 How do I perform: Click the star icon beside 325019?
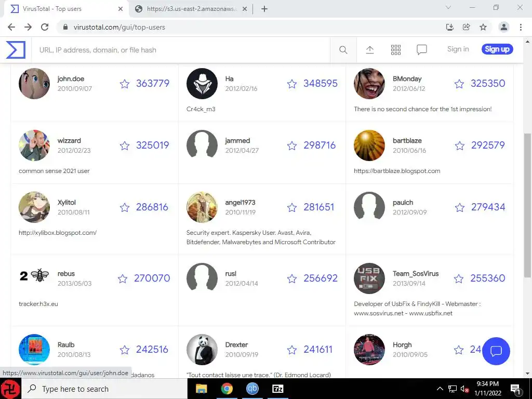[x=125, y=145]
